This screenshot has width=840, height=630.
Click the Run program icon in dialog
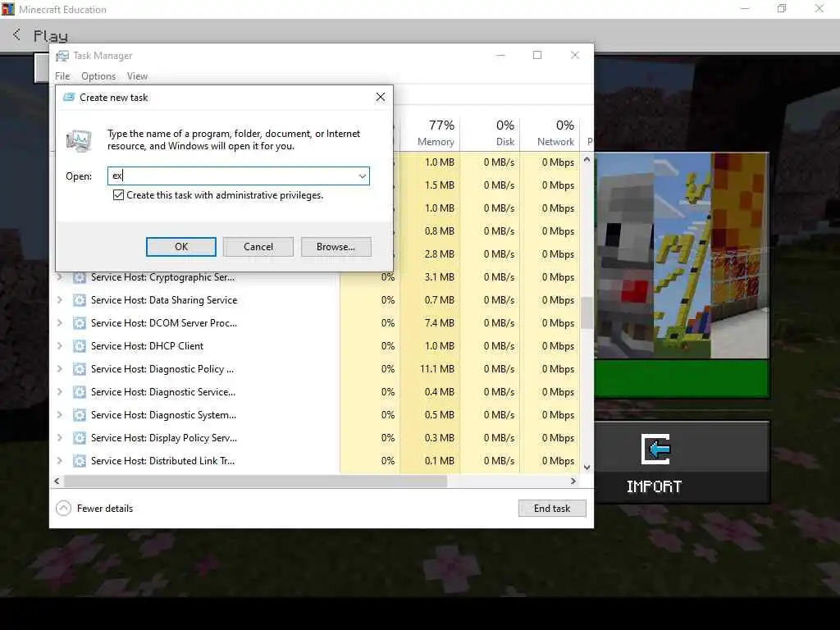79,140
